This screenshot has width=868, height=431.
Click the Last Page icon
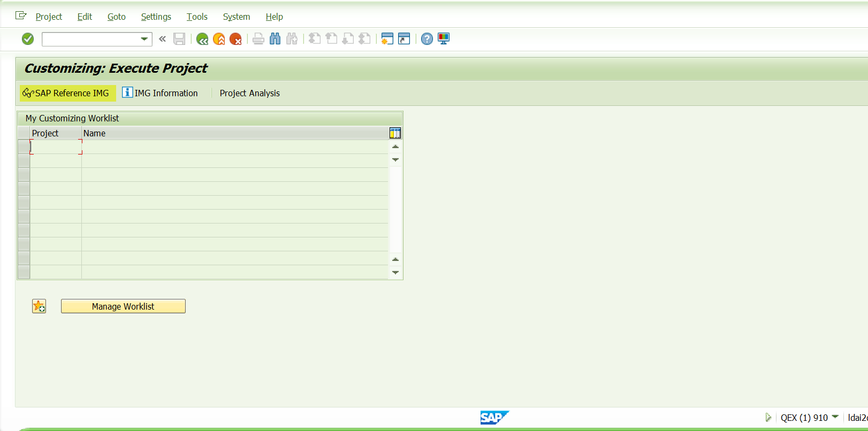[x=364, y=39]
